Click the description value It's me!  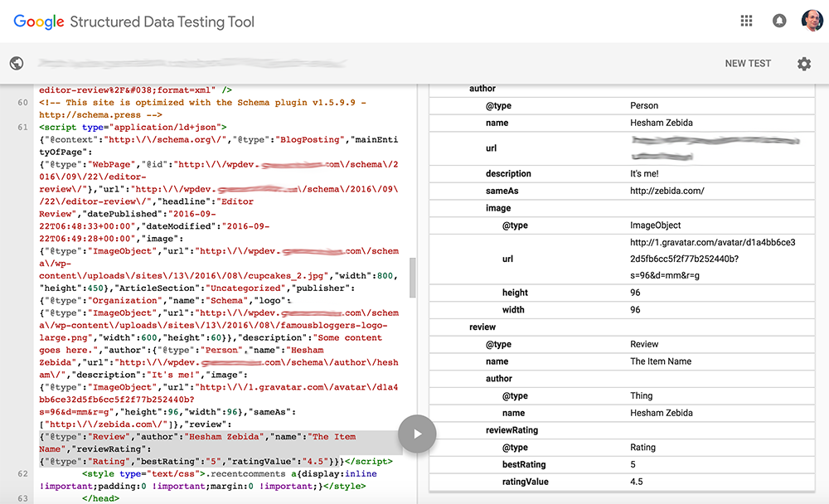coord(644,173)
